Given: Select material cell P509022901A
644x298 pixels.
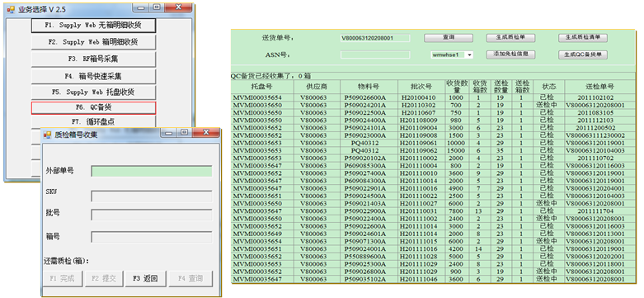Looking at the screenshot, I should click(x=365, y=188).
